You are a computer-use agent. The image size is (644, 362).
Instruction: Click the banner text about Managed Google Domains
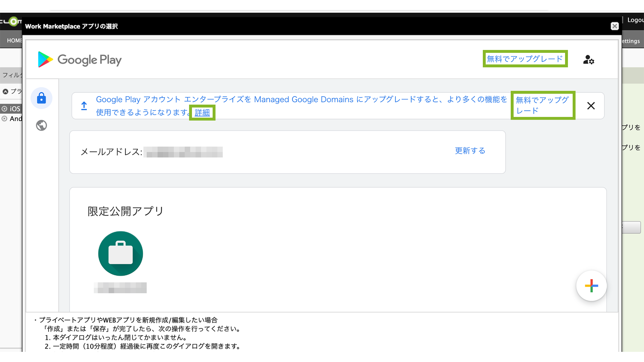(x=301, y=106)
